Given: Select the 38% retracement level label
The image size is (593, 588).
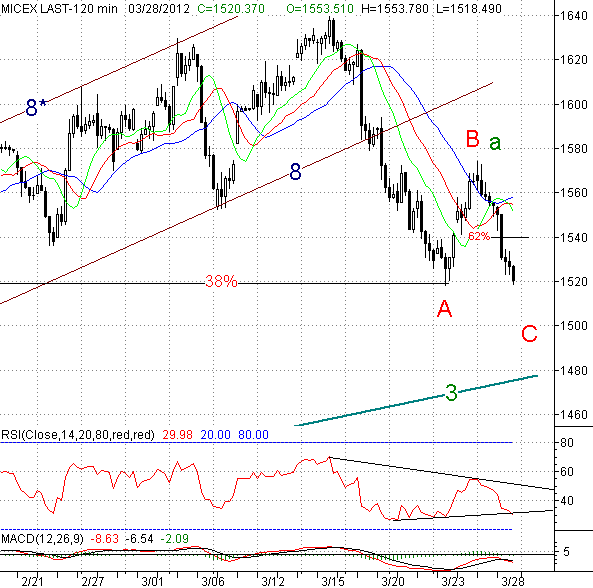Looking at the screenshot, I should [x=221, y=281].
